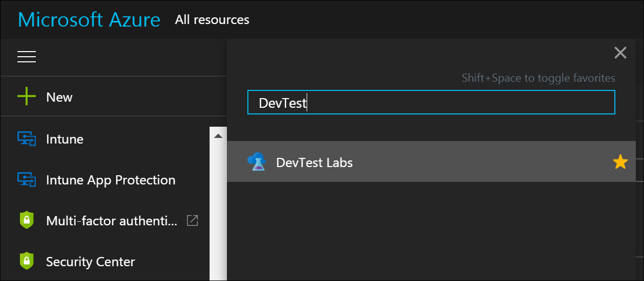Open Multi-factor authentication external link icon

[192, 220]
